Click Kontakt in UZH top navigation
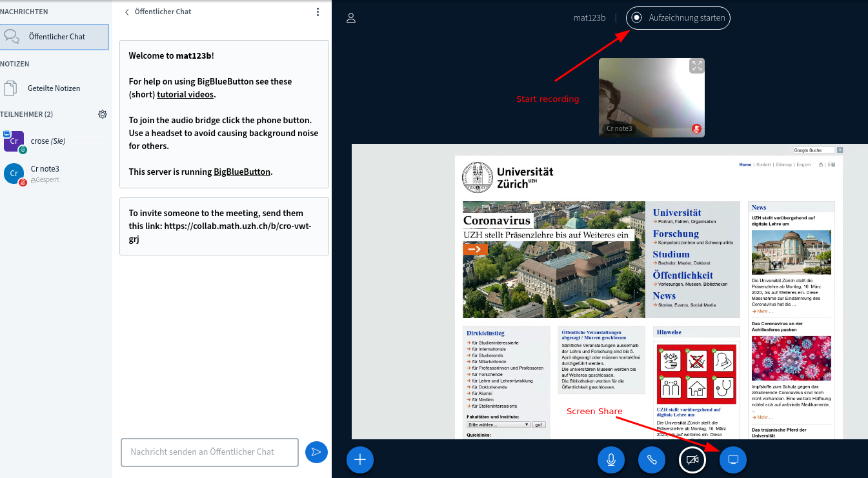Viewport: 868px width, 478px height. (763, 164)
